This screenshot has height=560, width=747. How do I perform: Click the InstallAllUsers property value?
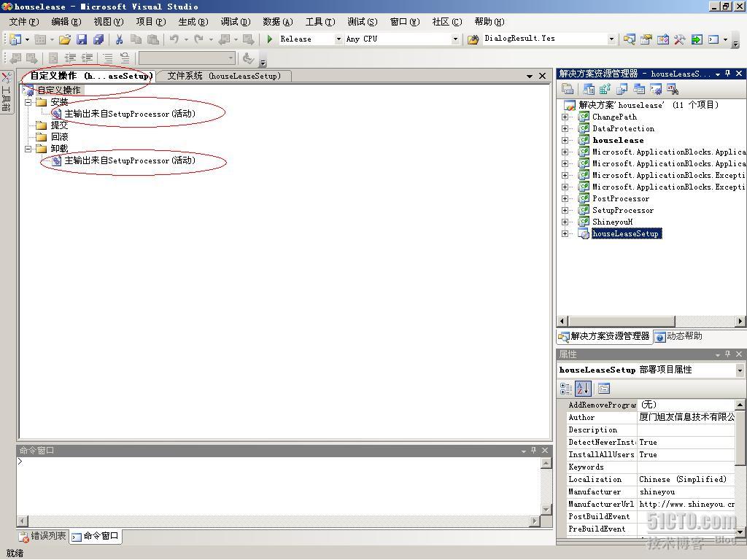pyautogui.click(x=686, y=454)
